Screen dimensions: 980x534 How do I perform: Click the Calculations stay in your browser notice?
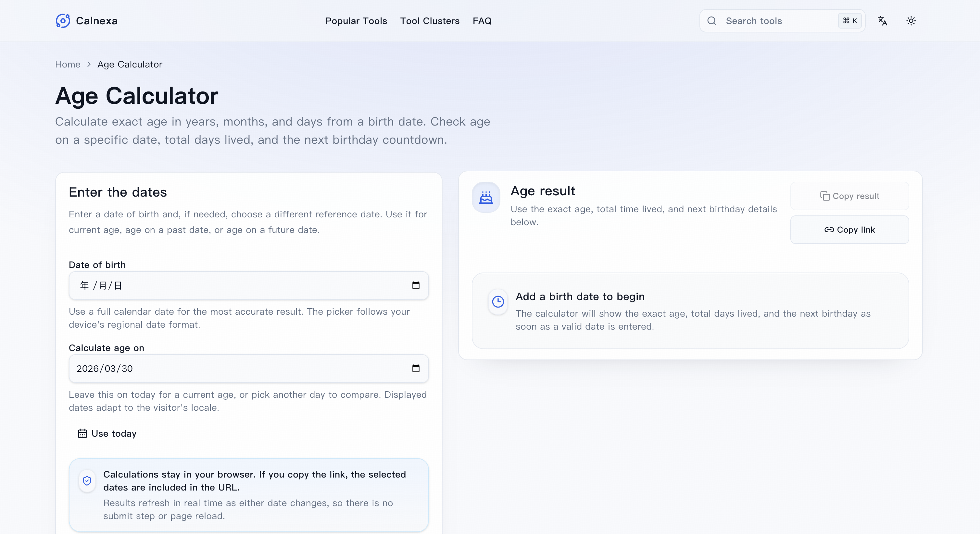pos(248,495)
